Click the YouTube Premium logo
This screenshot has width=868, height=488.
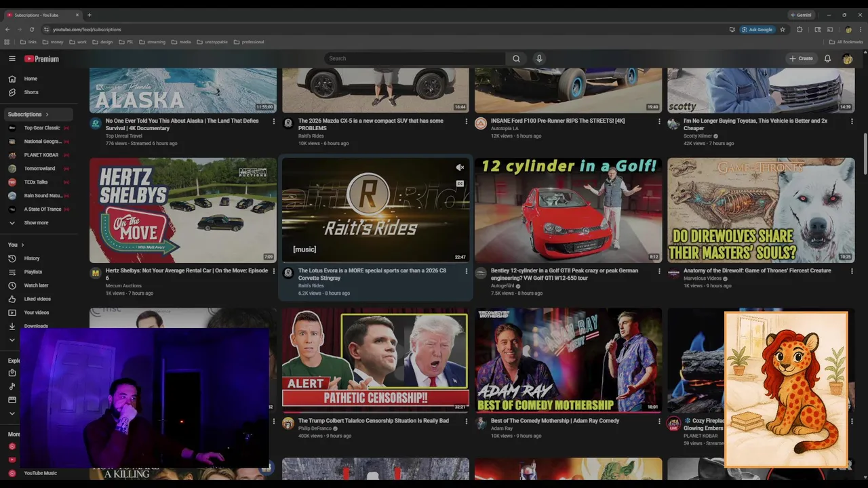(x=41, y=59)
